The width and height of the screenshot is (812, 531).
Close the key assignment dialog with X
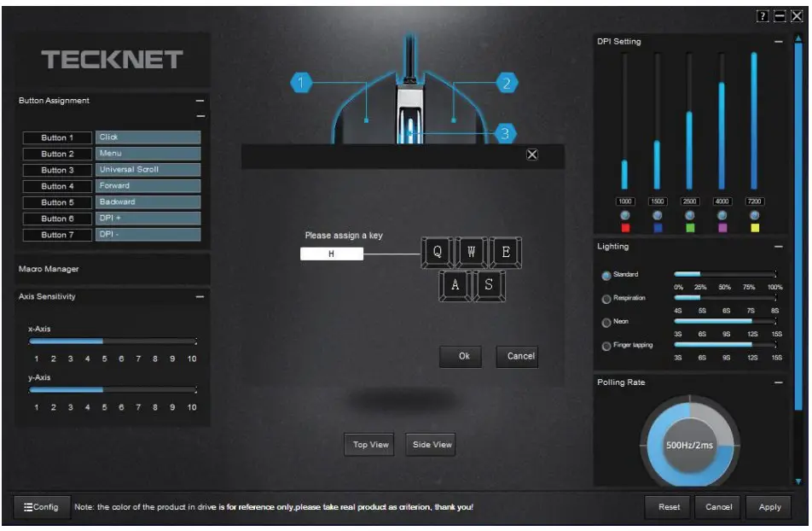532,155
